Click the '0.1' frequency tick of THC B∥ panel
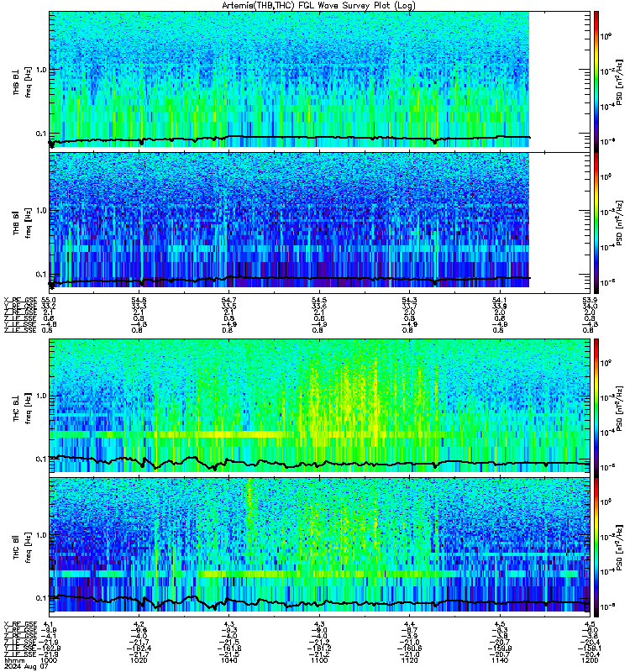Viewport: 630px width, 672px height. pos(40,598)
